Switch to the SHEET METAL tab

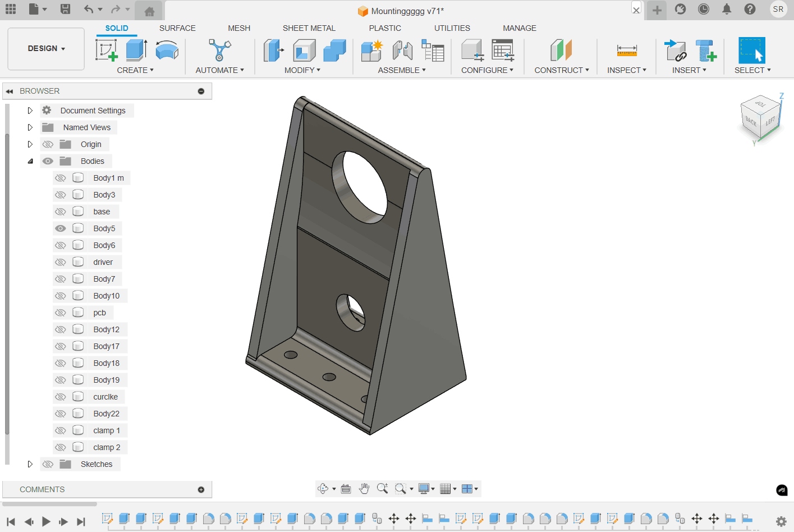[x=309, y=28]
